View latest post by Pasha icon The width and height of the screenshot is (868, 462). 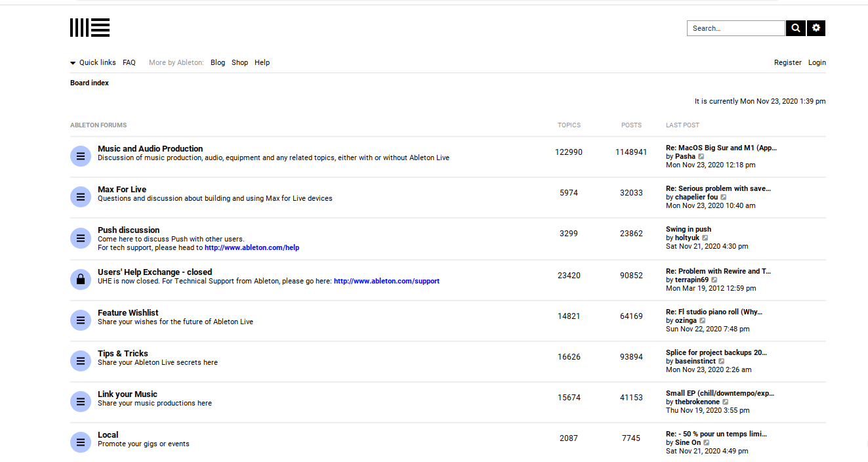point(701,157)
